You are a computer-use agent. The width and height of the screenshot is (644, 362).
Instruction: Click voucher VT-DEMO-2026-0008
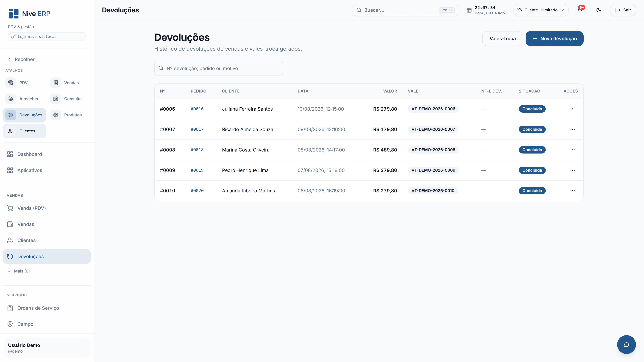tap(433, 150)
